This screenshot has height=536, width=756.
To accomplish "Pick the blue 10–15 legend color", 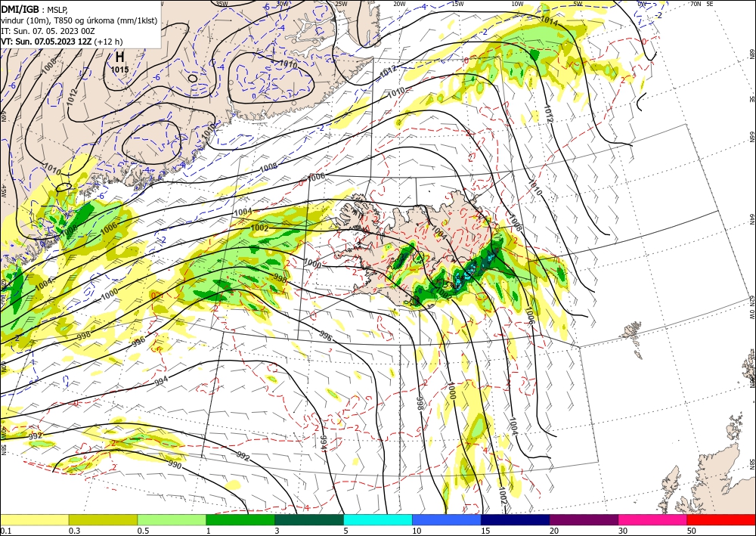I will click(447, 519).
